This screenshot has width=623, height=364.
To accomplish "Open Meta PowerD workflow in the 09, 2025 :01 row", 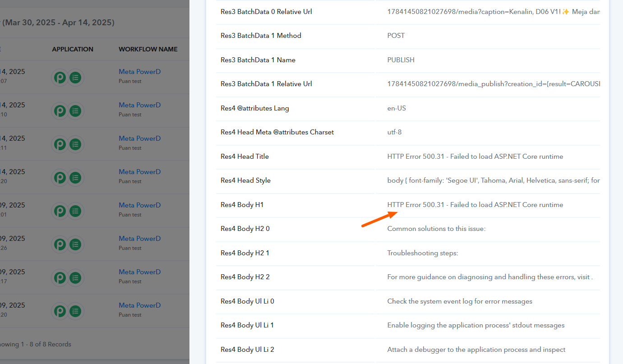I will coord(140,205).
